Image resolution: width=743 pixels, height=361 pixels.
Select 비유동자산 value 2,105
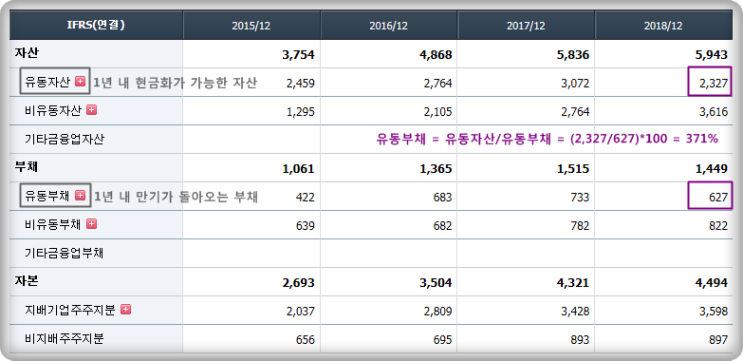pyautogui.click(x=438, y=112)
